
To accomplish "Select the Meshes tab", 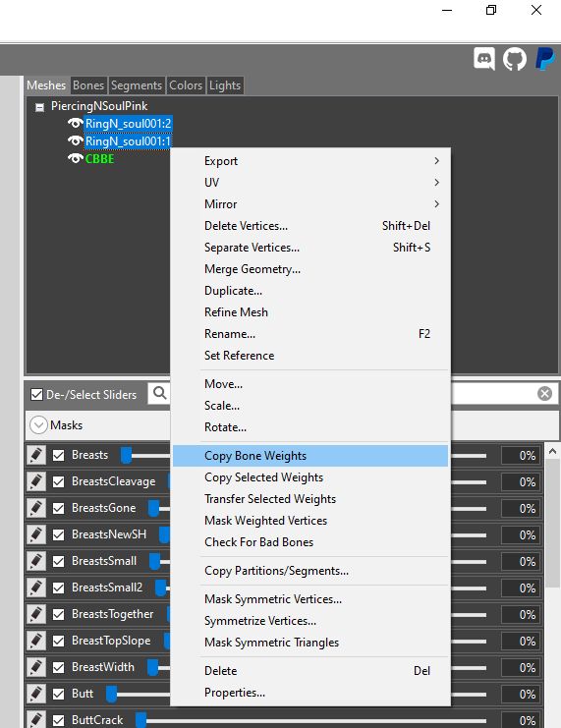I will [46, 85].
